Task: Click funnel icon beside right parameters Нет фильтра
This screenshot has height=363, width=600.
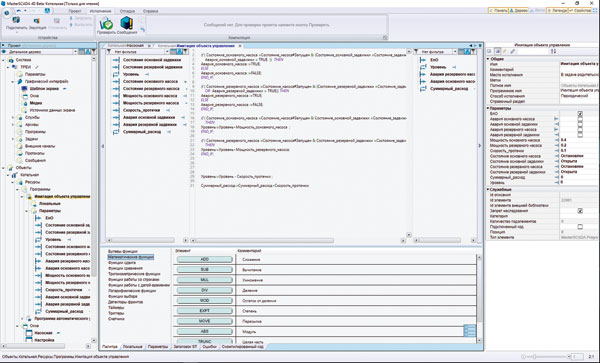Action: [x=416, y=52]
